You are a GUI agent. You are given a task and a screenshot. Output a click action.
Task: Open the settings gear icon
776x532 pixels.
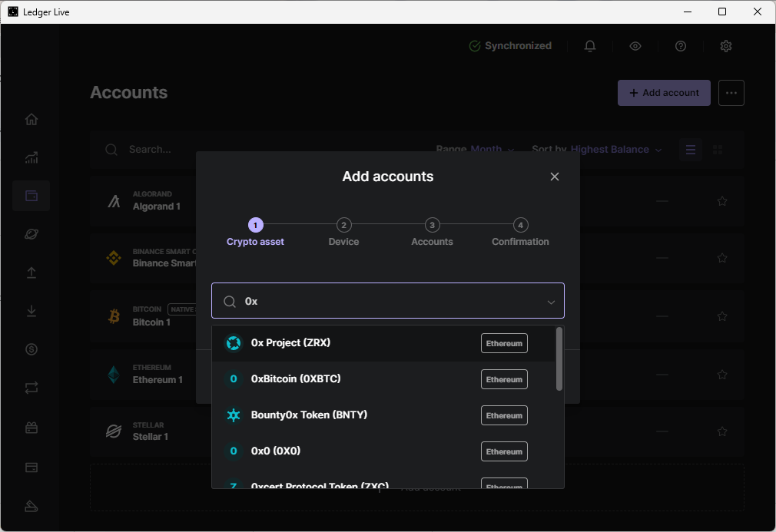[x=726, y=46]
